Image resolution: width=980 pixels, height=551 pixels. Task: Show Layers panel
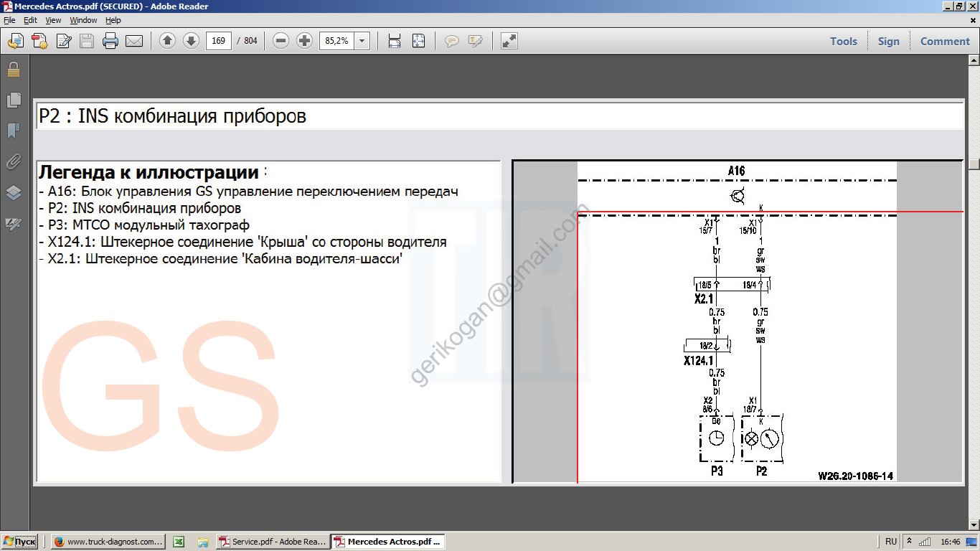click(x=14, y=193)
